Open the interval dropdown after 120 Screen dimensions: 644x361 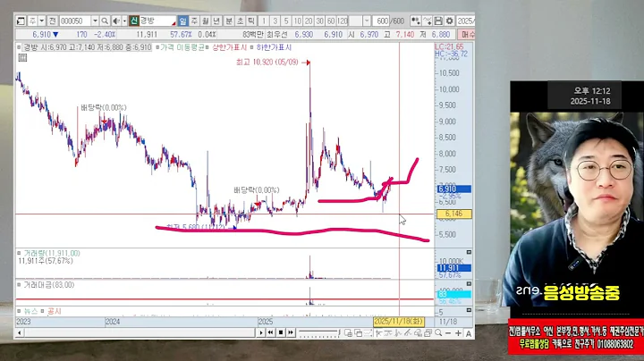367,21
